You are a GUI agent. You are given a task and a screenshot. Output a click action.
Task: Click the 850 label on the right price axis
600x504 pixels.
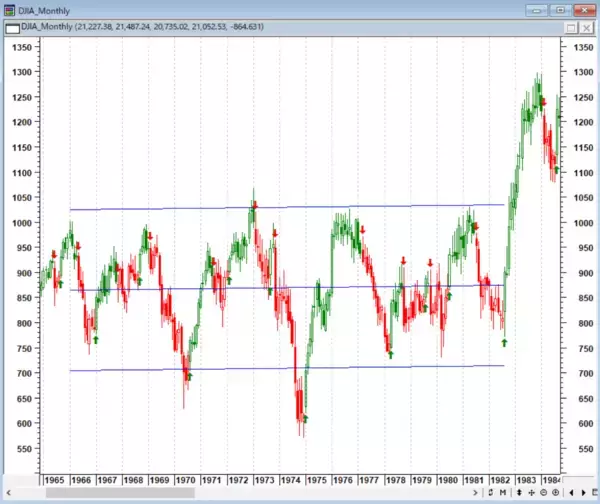tap(586, 298)
